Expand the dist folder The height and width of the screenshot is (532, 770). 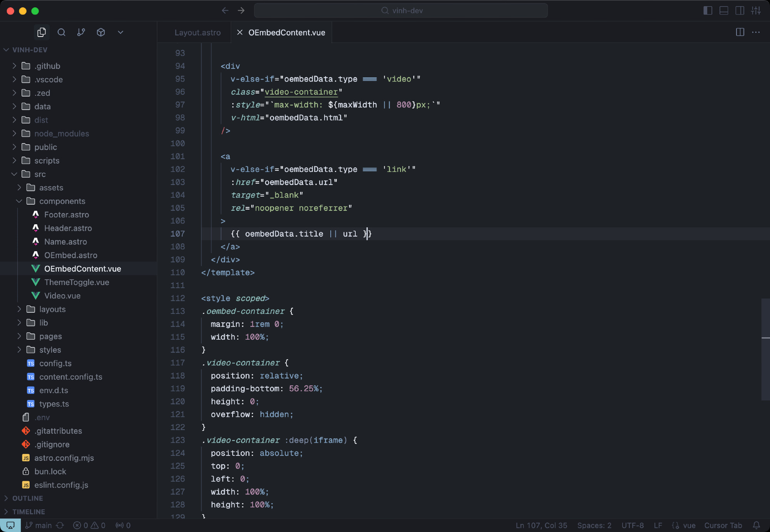pos(79,120)
